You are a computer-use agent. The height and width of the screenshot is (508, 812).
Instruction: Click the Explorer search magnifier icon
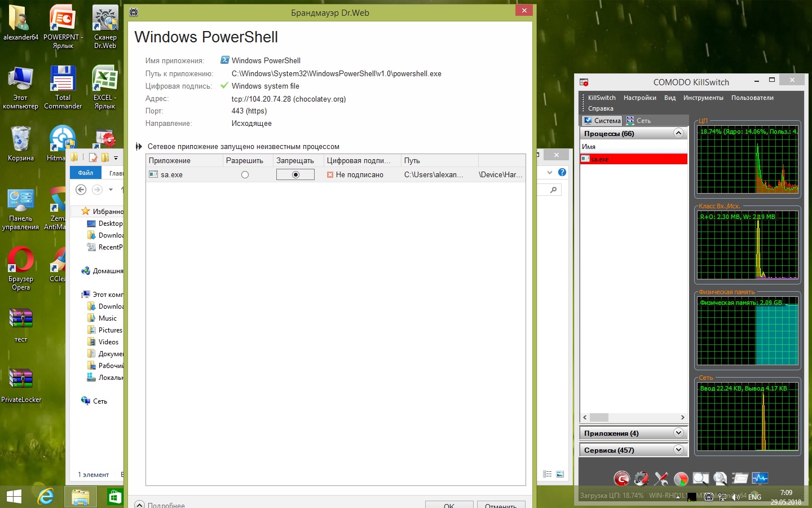point(553,190)
